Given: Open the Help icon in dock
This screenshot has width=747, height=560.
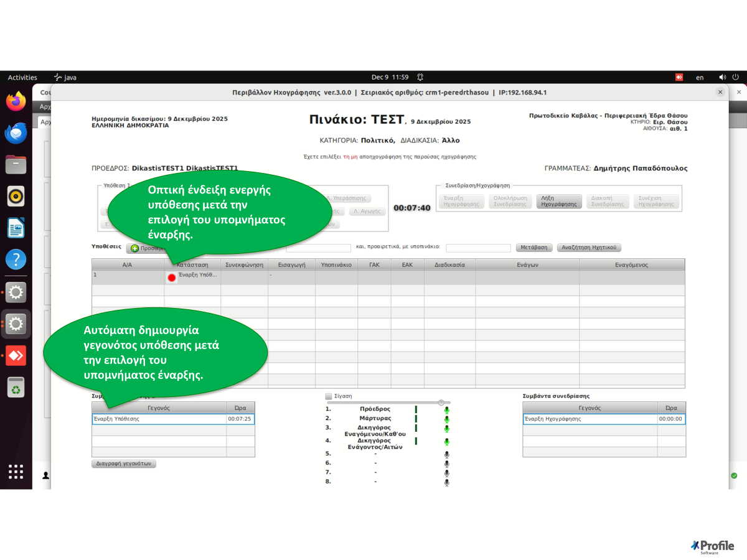Looking at the screenshot, I should (x=16, y=259).
